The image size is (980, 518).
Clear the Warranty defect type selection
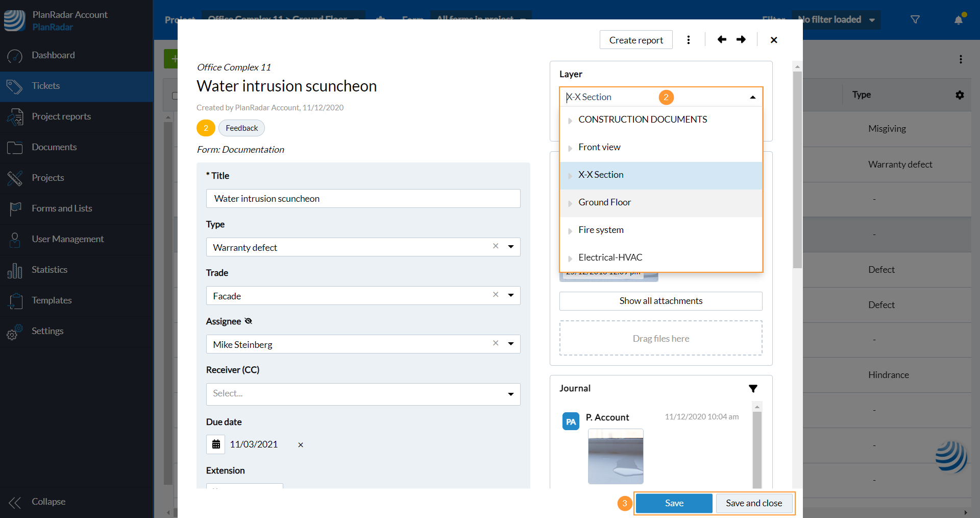coord(496,246)
